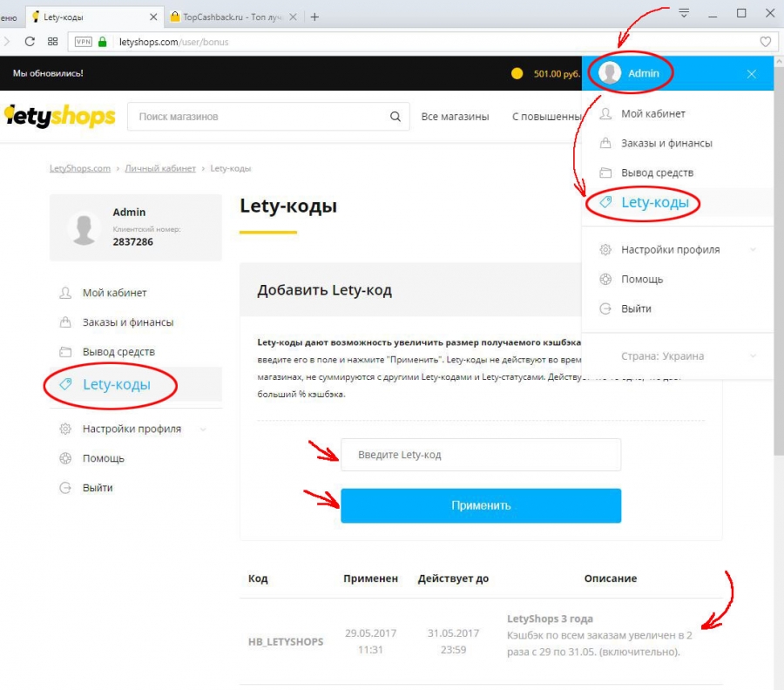Click the blue Применить button
784x690 pixels.
[x=481, y=505]
